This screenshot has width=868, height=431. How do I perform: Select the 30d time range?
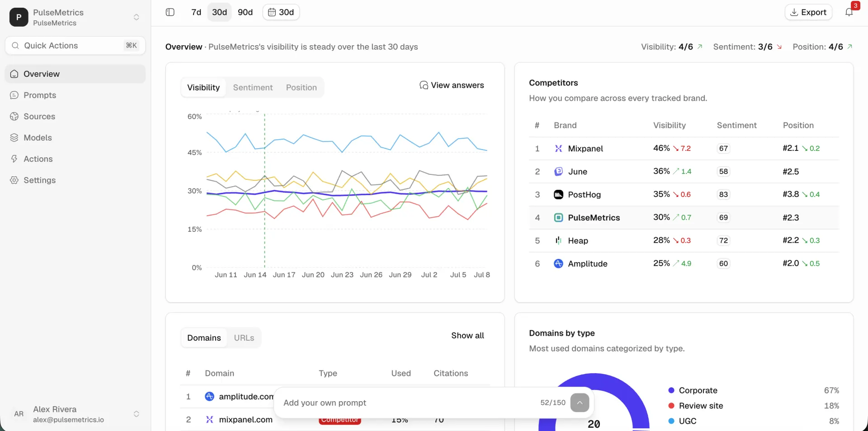coord(220,12)
